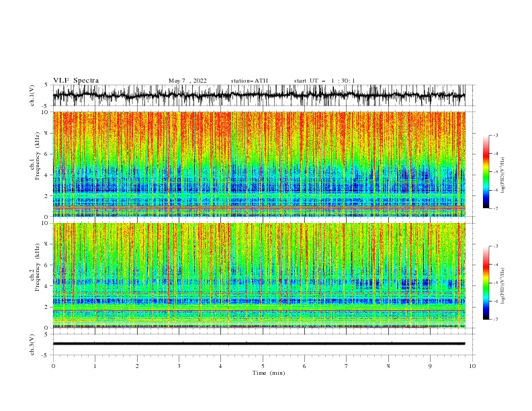Click the "4" kHz tick on ch.1 frequency axis
The height and width of the screenshot is (411, 532).
coord(46,175)
